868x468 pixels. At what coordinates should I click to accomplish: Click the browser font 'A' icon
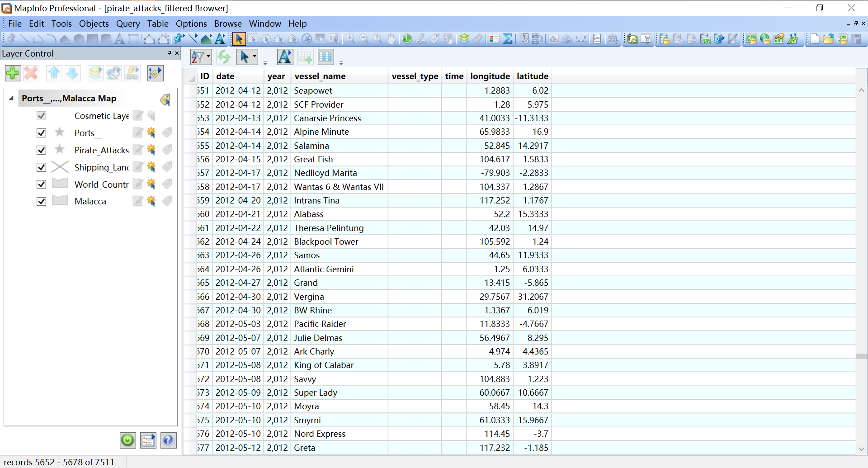pos(285,57)
